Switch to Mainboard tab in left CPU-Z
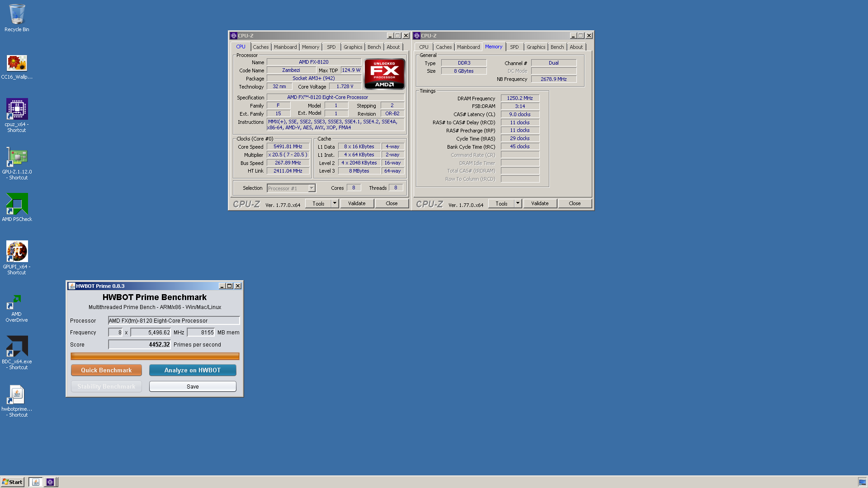The height and width of the screenshot is (488, 868). coord(285,47)
